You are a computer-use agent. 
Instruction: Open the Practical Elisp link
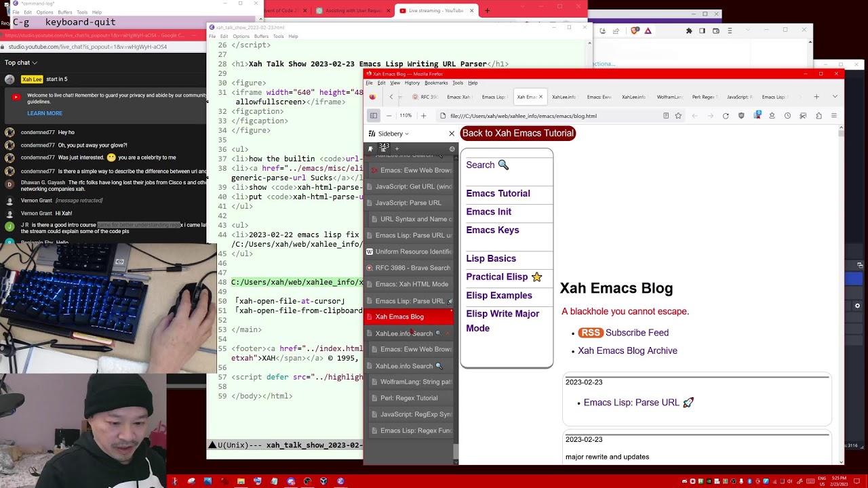click(x=504, y=277)
